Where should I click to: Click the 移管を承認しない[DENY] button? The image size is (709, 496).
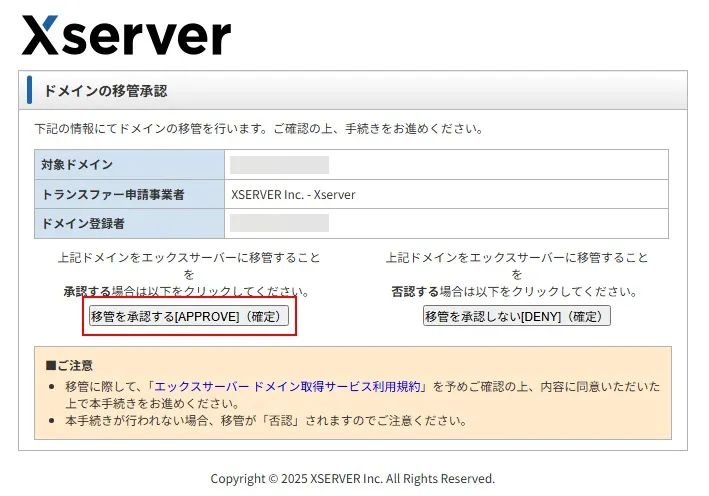516,316
